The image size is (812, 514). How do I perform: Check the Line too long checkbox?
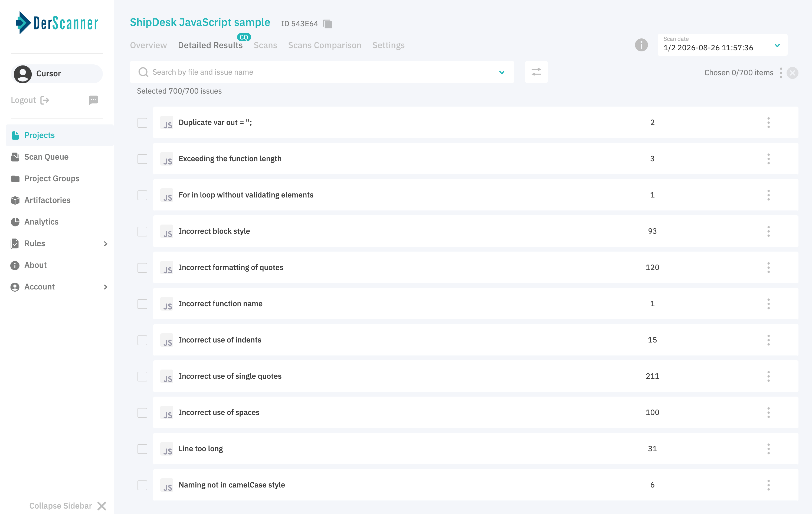(x=142, y=449)
